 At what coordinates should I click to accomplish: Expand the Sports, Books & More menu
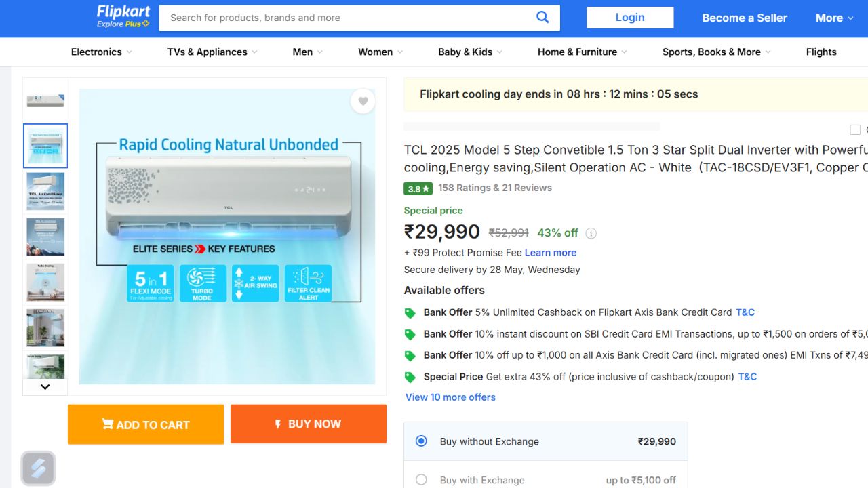(716, 52)
